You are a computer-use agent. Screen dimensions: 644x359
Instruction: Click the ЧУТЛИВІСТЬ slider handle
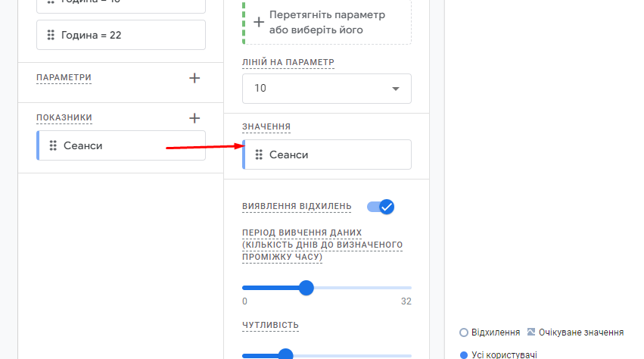click(x=285, y=354)
